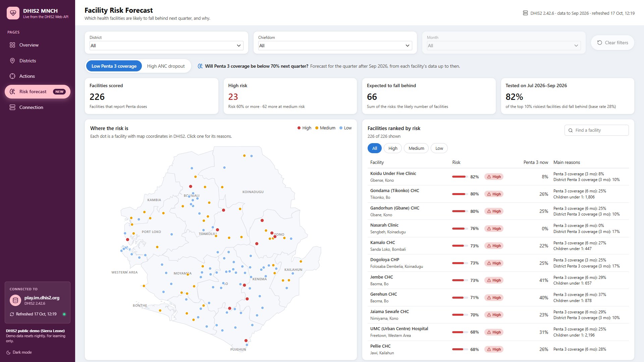Viewport: 644px width, 362px height.
Task: Filter facilities list by Medium risk
Action: point(416,148)
